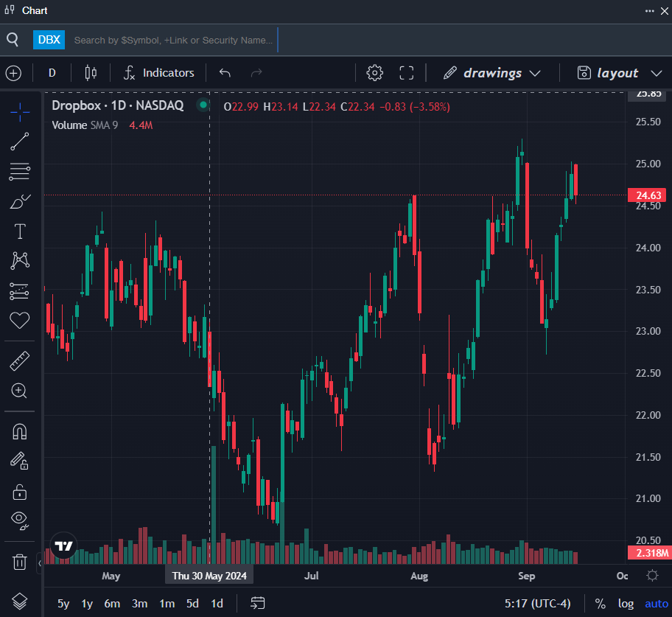Viewport: 672px width, 617px height.
Task: Select the 1d time range
Action: [x=217, y=604]
